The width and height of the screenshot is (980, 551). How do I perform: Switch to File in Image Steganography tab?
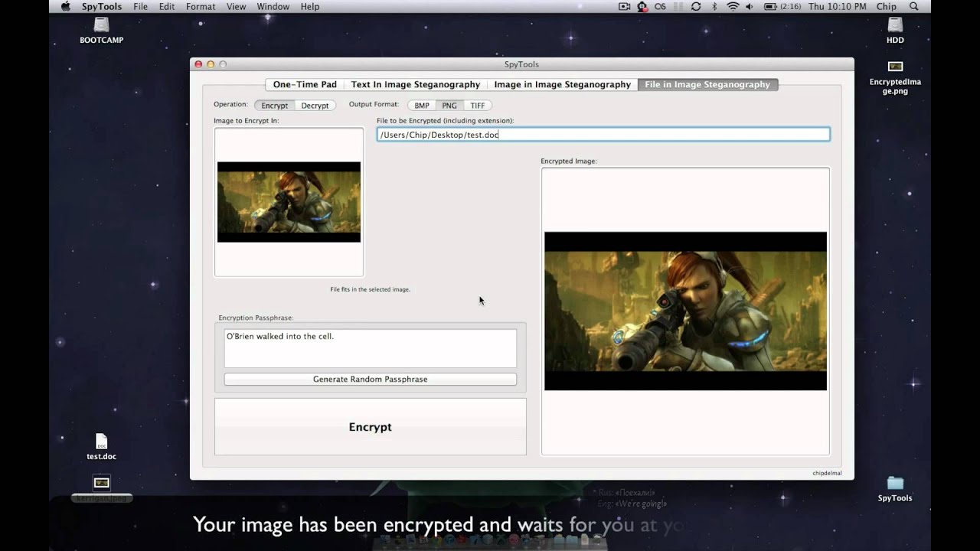click(x=707, y=84)
